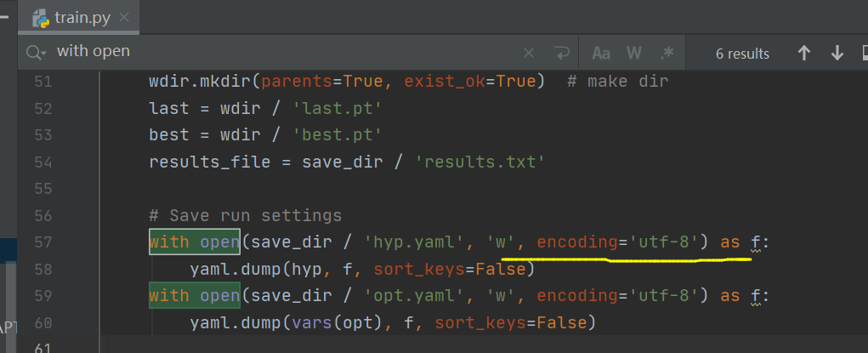
Task: Place cursor on 'results.txt' string
Action: 477,162
